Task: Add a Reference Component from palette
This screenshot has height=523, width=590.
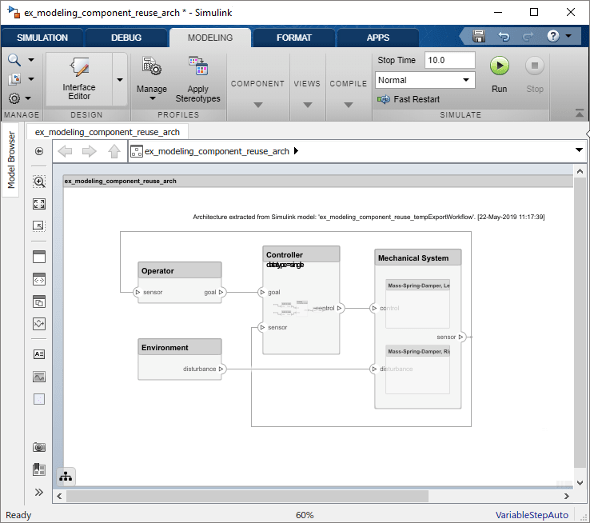Action: click(x=39, y=280)
